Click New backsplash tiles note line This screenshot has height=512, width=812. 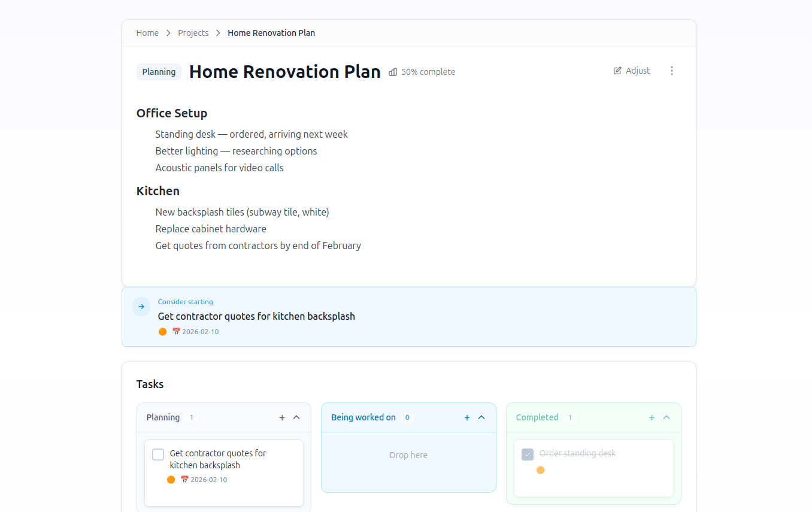coord(242,212)
